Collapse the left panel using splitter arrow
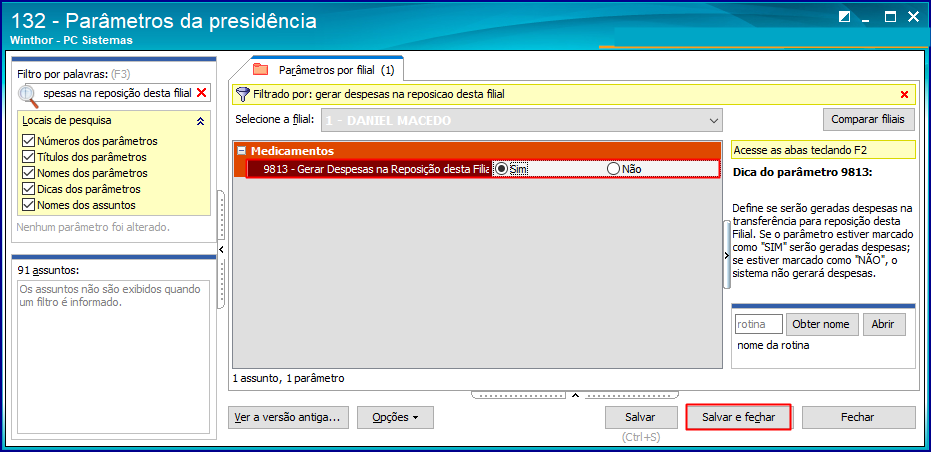Screen dimensions: 931x452 pyautogui.click(x=221, y=249)
